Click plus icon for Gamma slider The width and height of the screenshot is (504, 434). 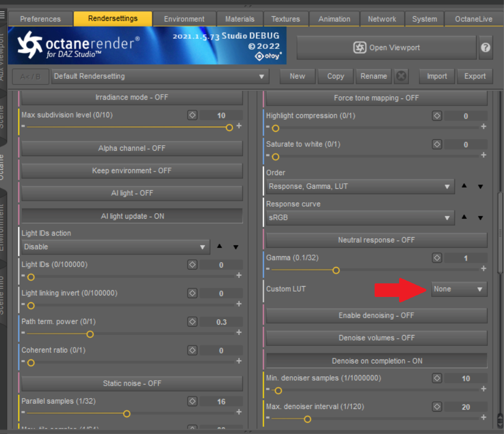[483, 269]
